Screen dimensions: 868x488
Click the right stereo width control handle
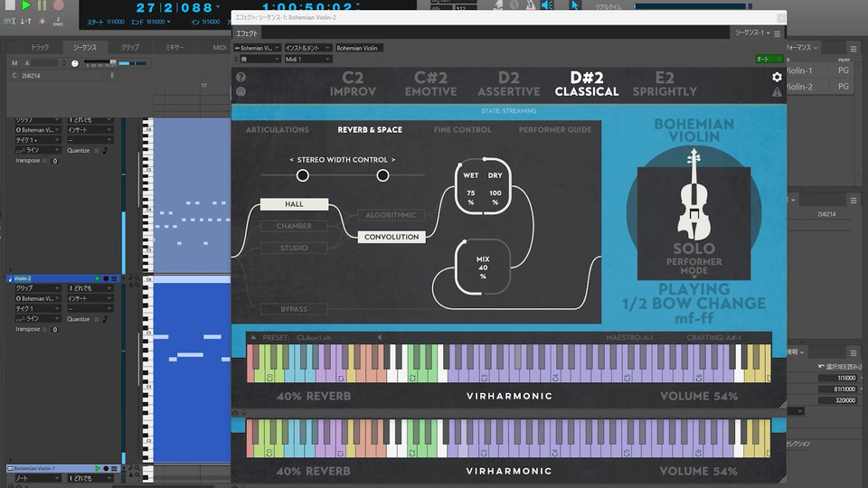point(382,175)
